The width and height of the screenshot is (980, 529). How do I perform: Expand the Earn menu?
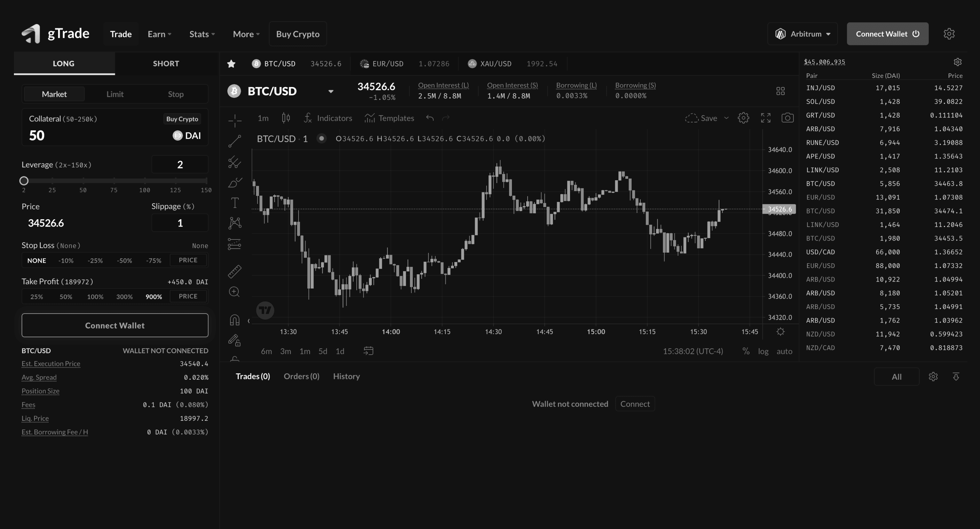pyautogui.click(x=159, y=34)
